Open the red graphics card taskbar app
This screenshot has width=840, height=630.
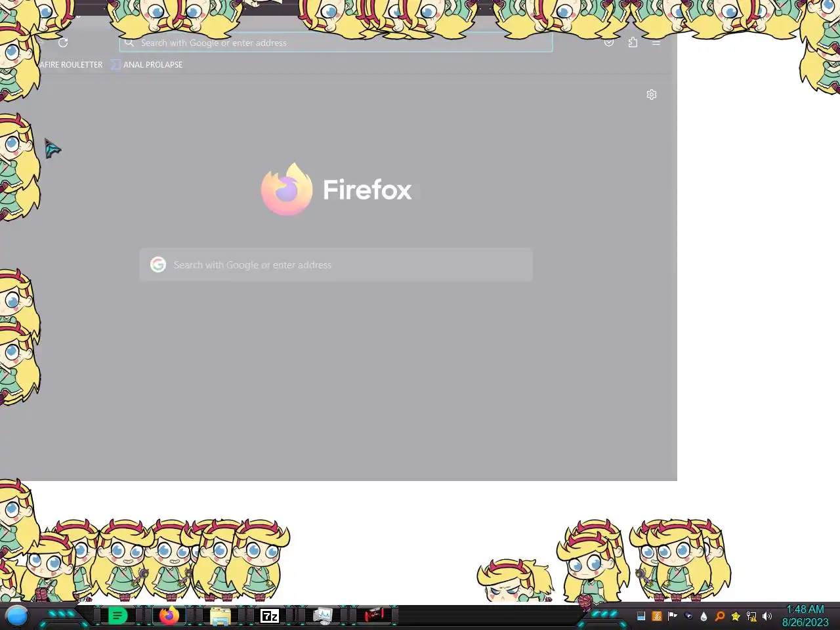(374, 616)
